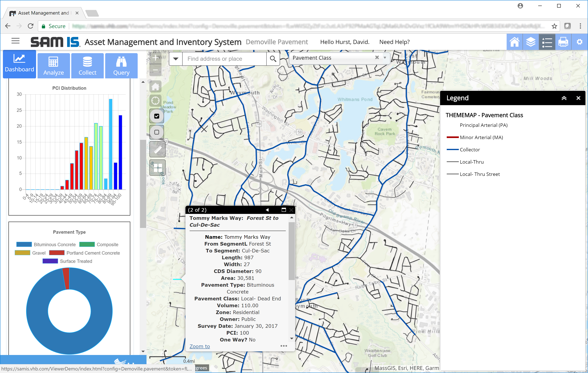Open the search source dropdown arrow
The width and height of the screenshot is (588, 373).
[x=176, y=59]
